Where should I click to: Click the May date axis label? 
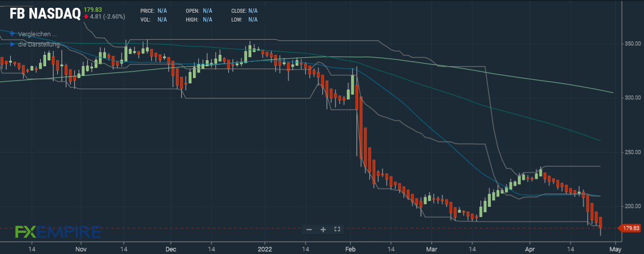pyautogui.click(x=615, y=249)
